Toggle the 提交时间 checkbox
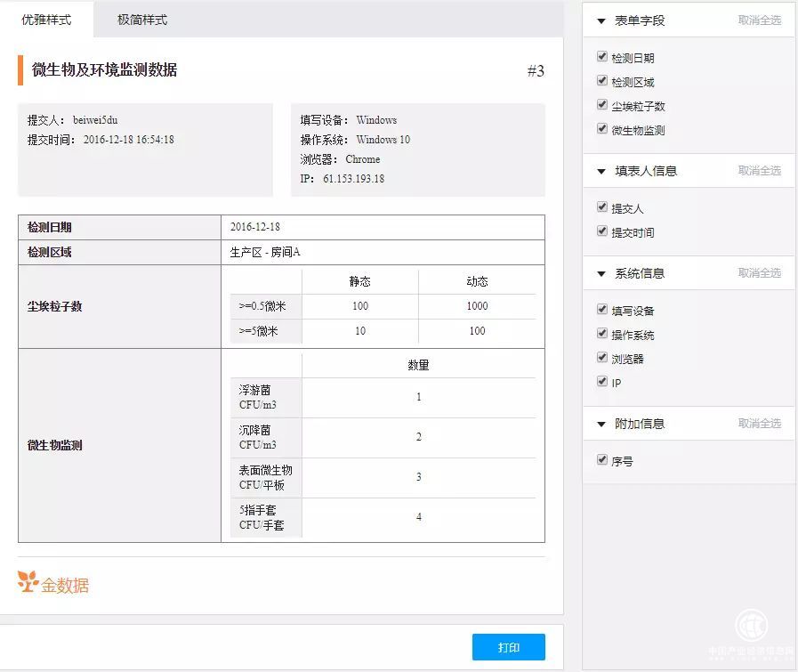The height and width of the screenshot is (672, 798). coord(602,231)
